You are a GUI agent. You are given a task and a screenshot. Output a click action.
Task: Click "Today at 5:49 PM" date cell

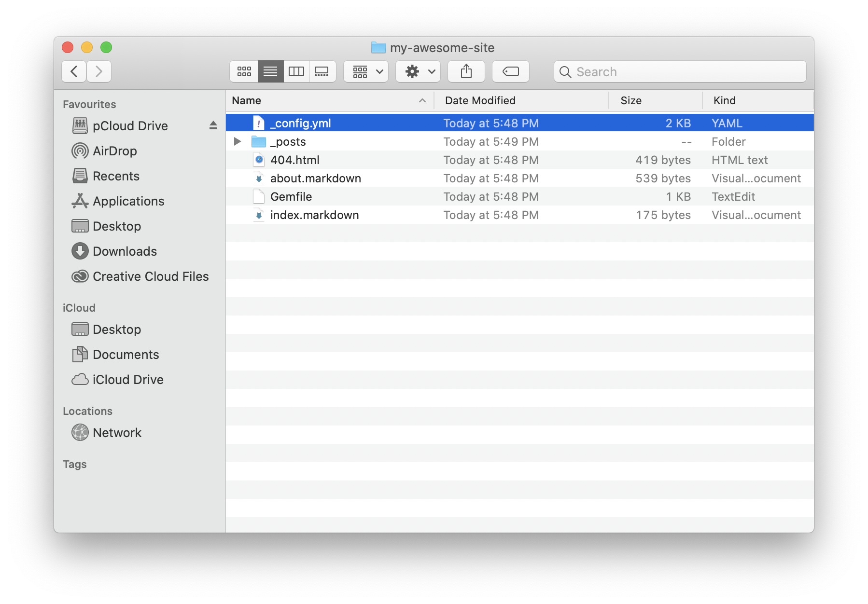[x=491, y=142]
